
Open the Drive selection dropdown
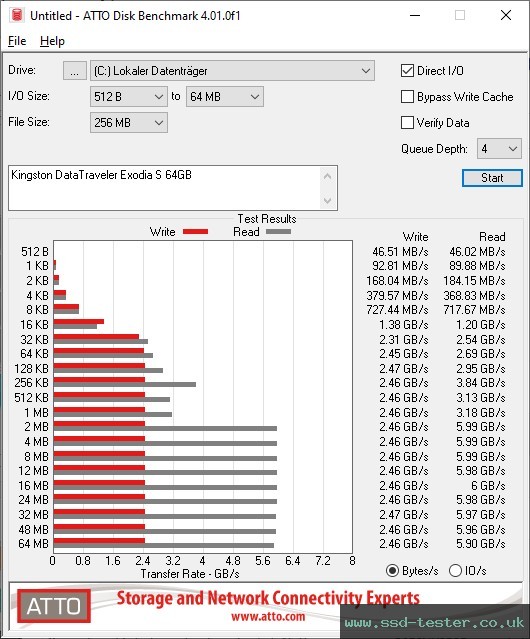tap(232, 71)
